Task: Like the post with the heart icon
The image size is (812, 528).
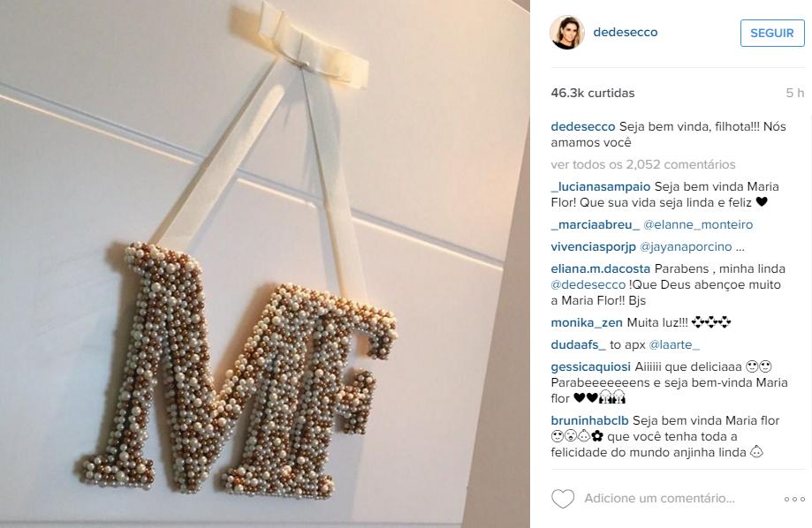Action: click(x=563, y=499)
